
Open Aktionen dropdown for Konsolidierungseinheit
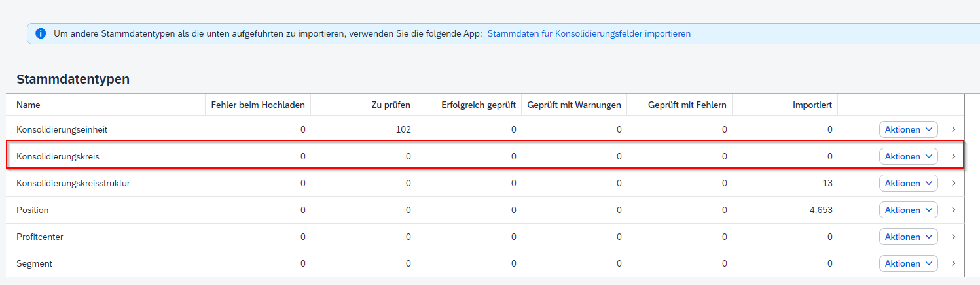pos(908,129)
